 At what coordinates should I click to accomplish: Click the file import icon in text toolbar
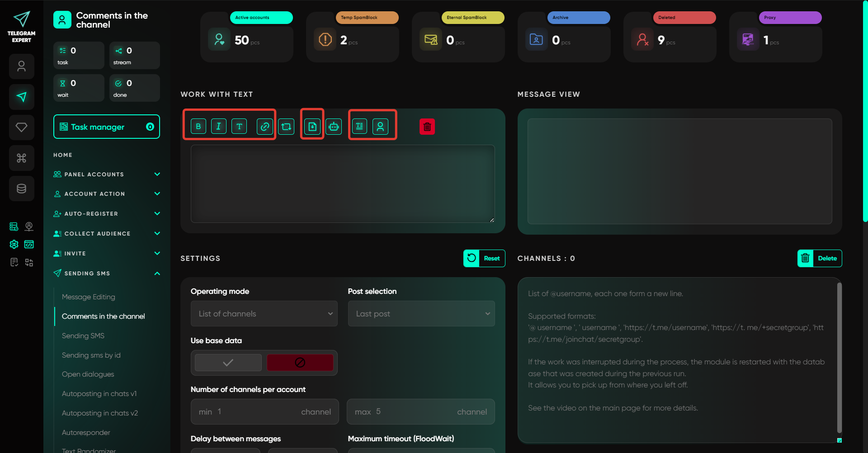312,127
